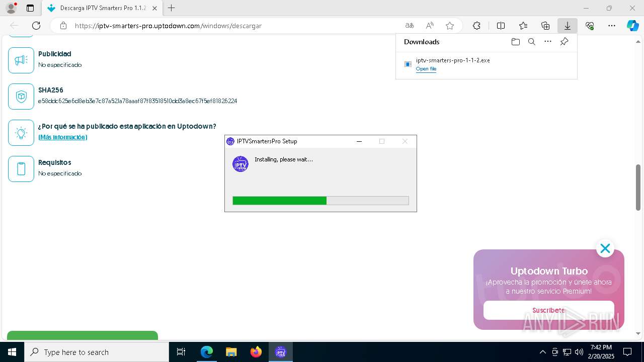Open the Edge profile icon
The height and width of the screenshot is (362, 644).
[11, 8]
